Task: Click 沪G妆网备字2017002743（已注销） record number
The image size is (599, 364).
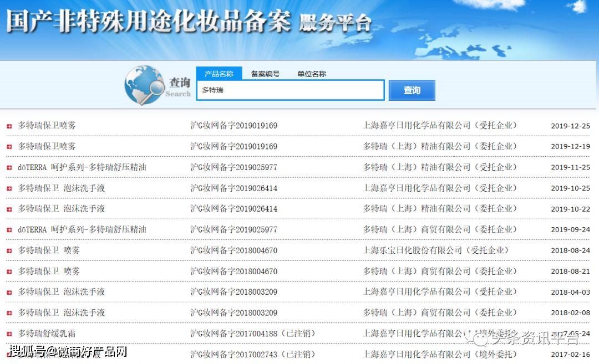Action: coord(253,355)
